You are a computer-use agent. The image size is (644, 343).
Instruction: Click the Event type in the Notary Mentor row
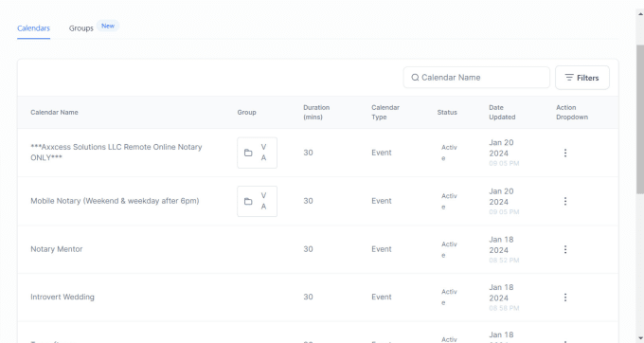(x=382, y=249)
